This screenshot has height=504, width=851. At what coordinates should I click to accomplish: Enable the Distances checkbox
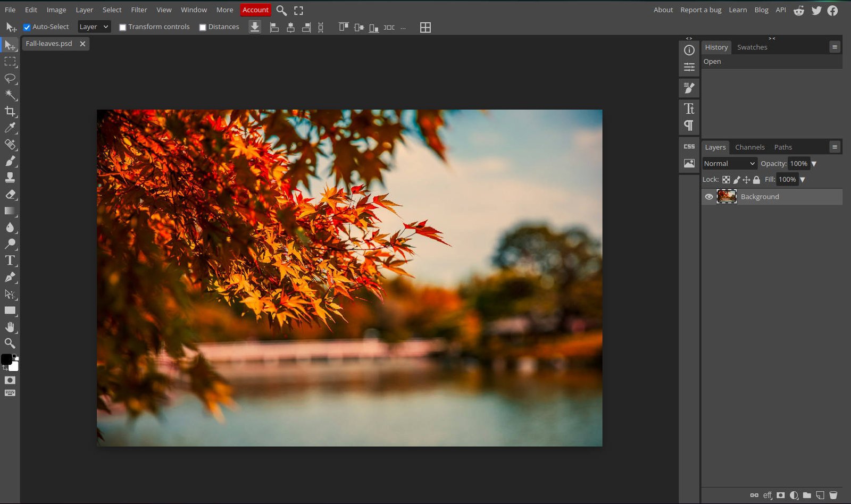click(x=203, y=27)
